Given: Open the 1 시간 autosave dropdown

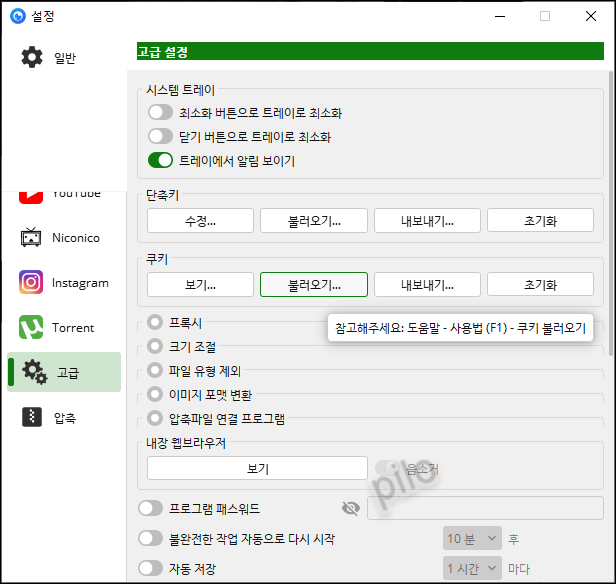Looking at the screenshot, I should pyautogui.click(x=472, y=568).
